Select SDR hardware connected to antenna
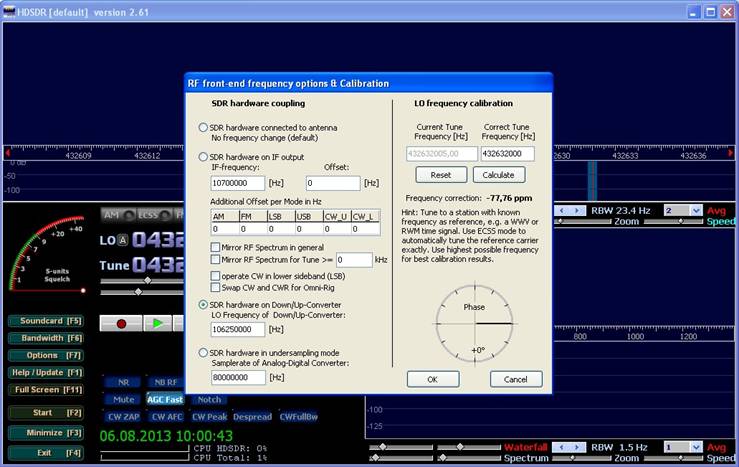The height and width of the screenshot is (467, 739). (203, 127)
